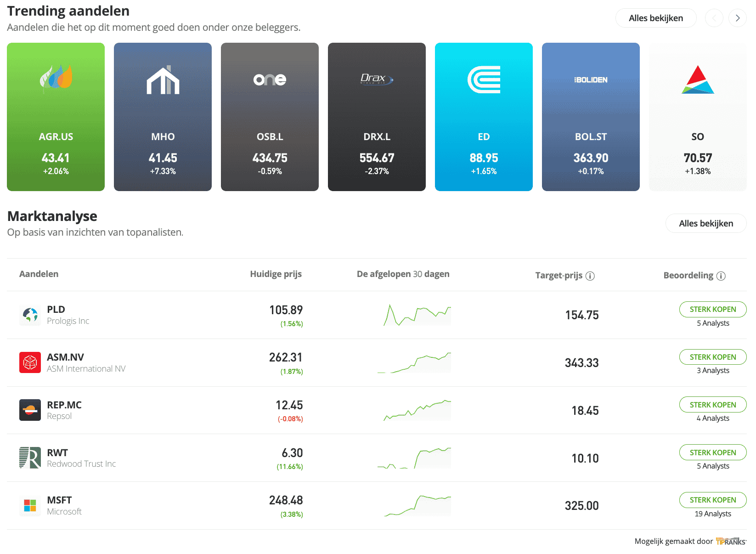Click the Drax logo on DRX.L card
Screen dimensions: 756x554
pyautogui.click(x=377, y=79)
